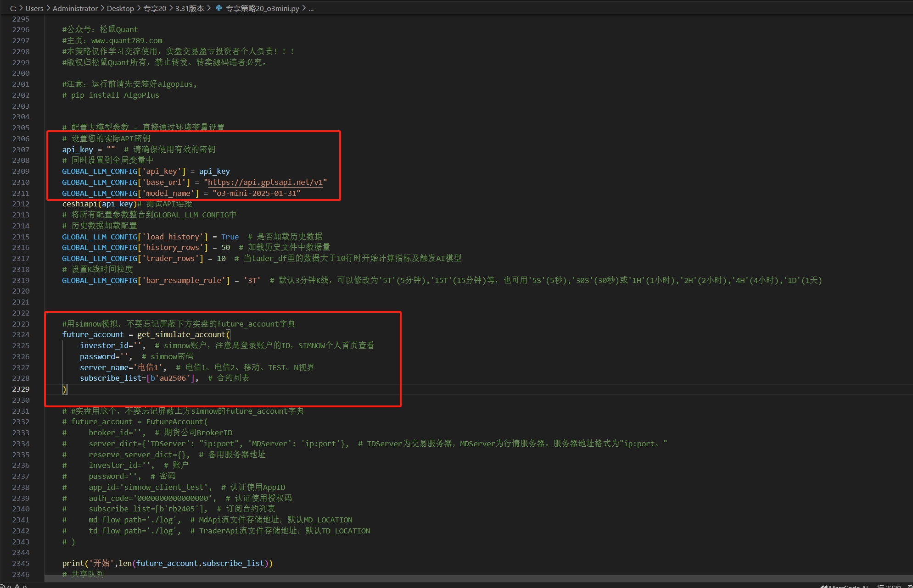Place cursor inside the empty api_key quotes
The width and height of the screenshot is (913, 588).
(x=111, y=150)
